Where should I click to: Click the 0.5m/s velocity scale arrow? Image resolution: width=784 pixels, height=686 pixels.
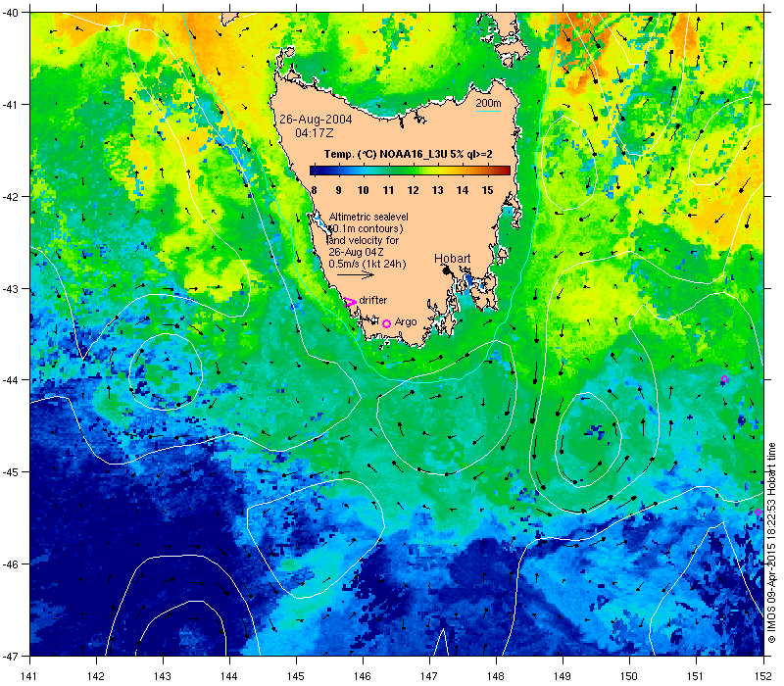(x=356, y=274)
